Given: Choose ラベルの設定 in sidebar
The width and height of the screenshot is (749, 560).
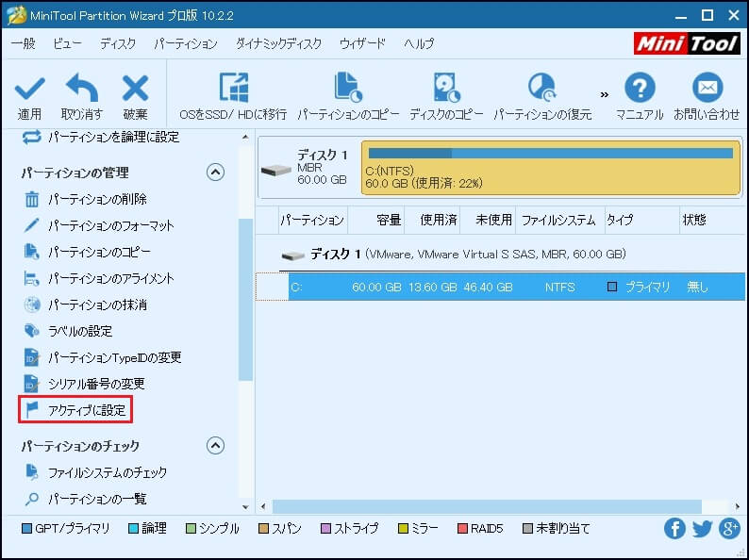Looking at the screenshot, I should (68, 331).
